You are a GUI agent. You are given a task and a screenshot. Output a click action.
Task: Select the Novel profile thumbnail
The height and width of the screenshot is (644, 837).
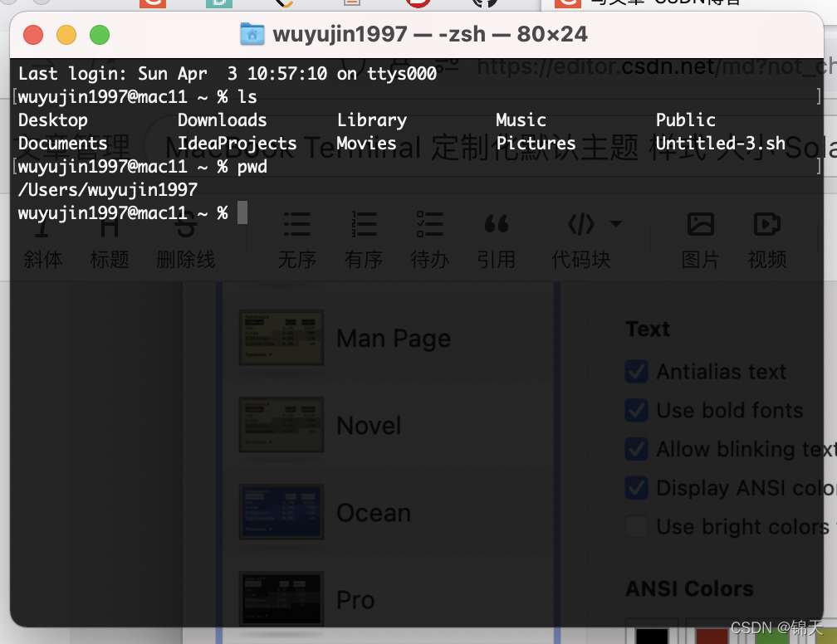point(281,425)
